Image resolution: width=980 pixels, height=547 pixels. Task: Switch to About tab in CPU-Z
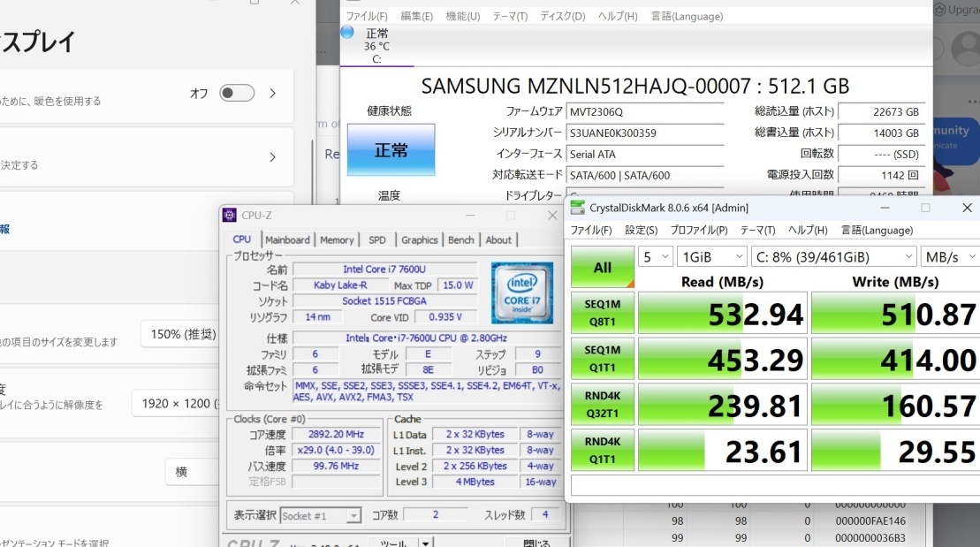click(498, 239)
